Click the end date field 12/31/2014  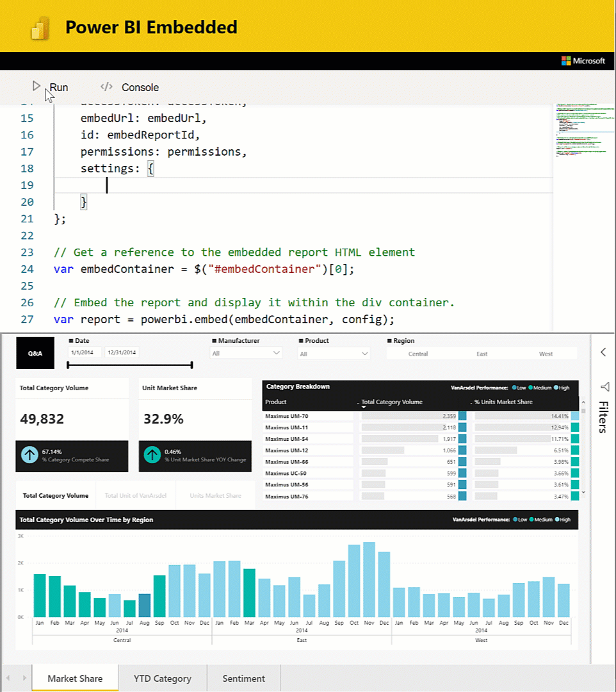pos(122,352)
